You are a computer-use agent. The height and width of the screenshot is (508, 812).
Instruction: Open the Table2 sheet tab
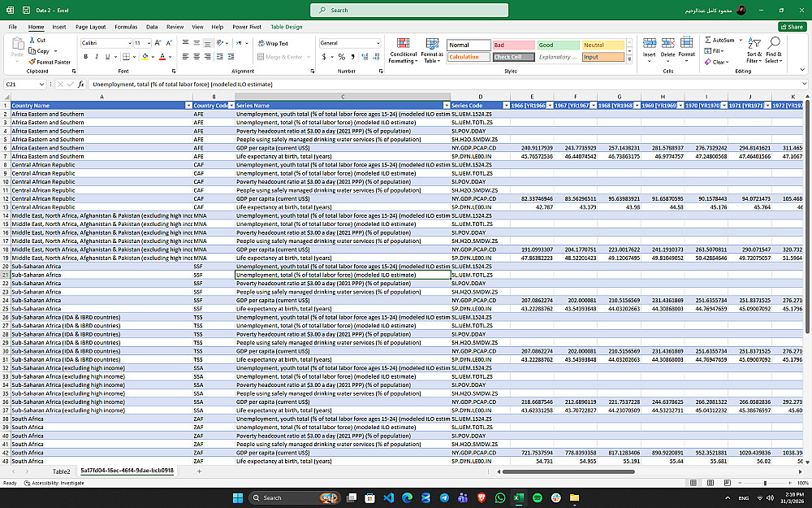pyautogui.click(x=62, y=471)
